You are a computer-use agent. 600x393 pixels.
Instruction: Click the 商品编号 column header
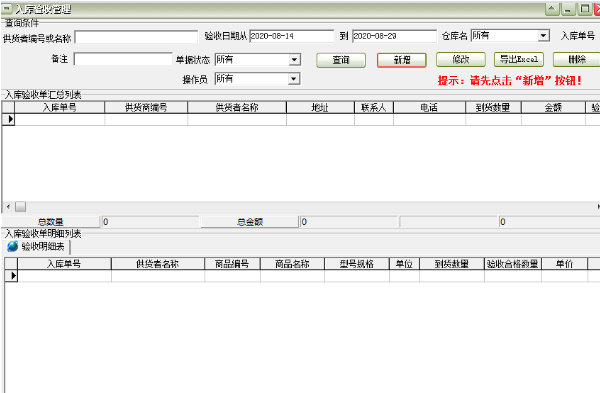[x=232, y=264]
